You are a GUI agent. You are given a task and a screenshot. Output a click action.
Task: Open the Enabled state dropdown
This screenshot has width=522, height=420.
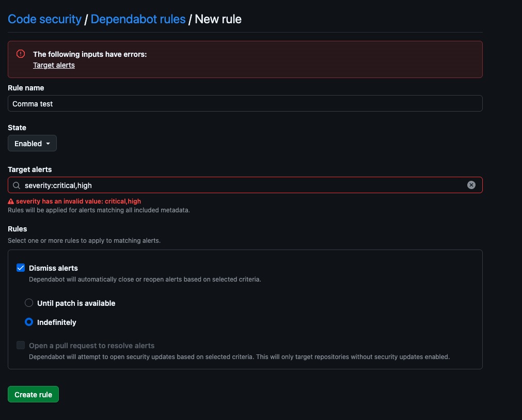[x=33, y=143]
